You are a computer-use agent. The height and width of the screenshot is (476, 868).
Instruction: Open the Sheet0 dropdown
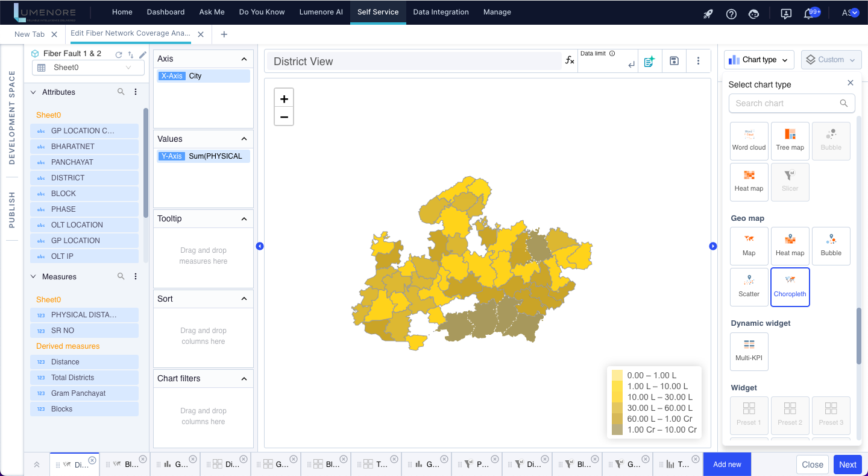pos(88,68)
